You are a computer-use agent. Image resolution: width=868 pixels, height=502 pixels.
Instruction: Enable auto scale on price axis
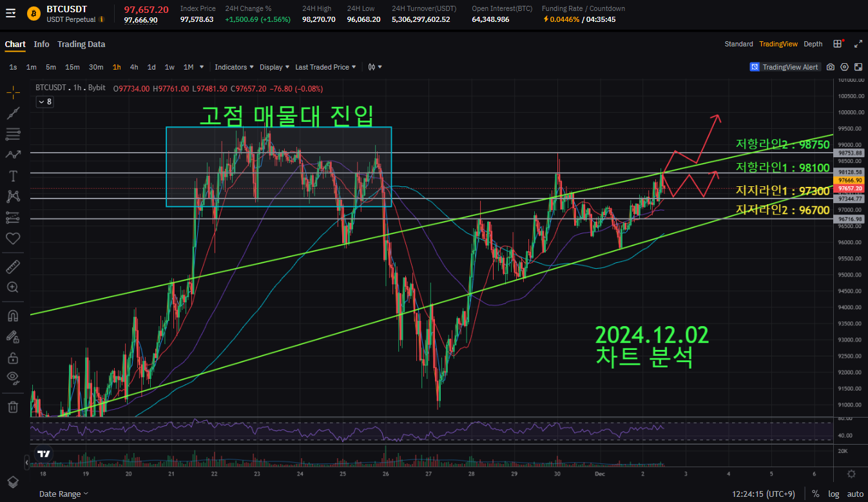click(855, 494)
